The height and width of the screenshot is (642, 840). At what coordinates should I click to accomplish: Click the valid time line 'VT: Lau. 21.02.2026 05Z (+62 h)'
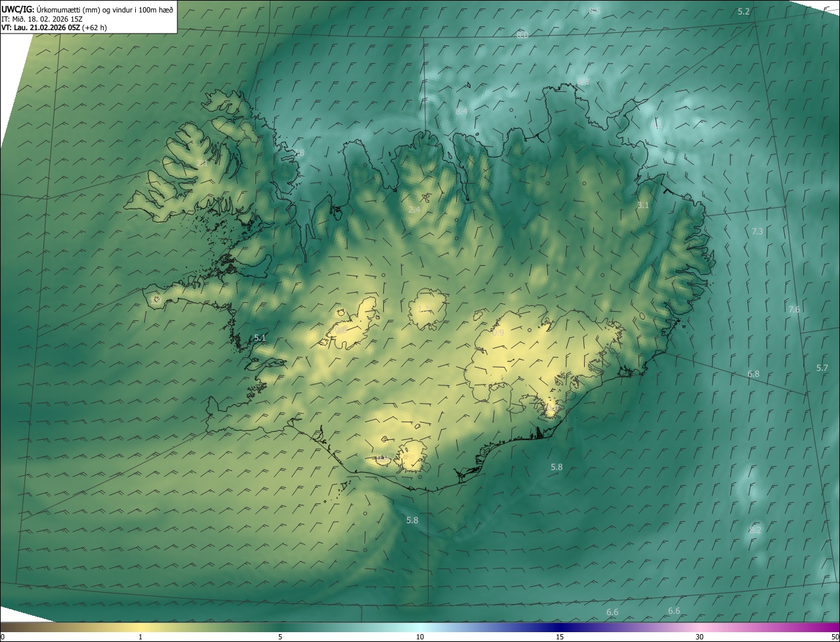click(x=54, y=28)
